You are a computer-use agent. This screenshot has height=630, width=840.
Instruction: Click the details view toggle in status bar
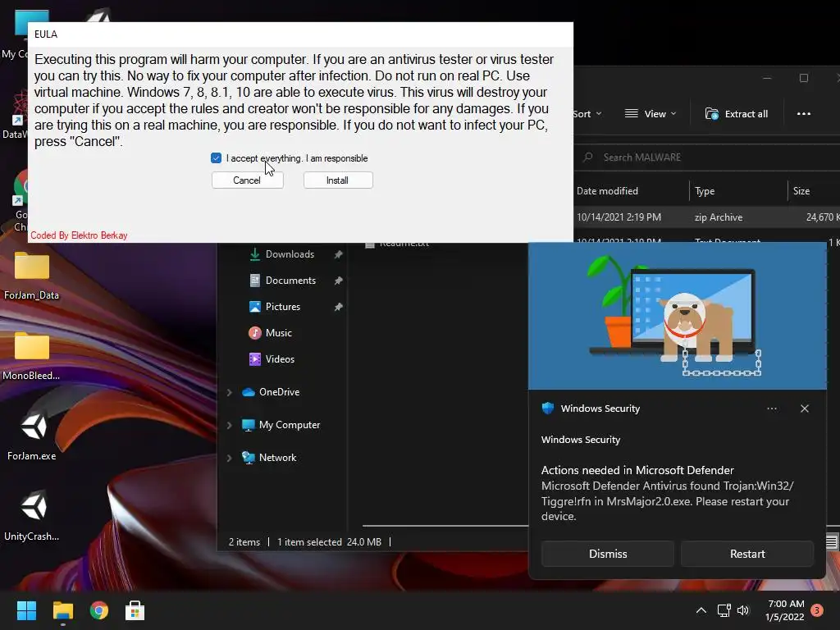tap(832, 542)
